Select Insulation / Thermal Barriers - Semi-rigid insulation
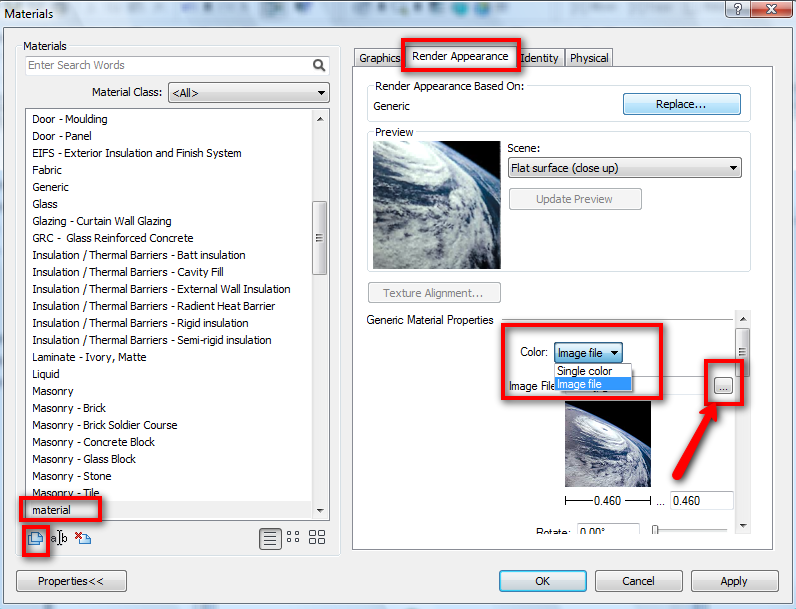796x609 pixels. (152, 340)
